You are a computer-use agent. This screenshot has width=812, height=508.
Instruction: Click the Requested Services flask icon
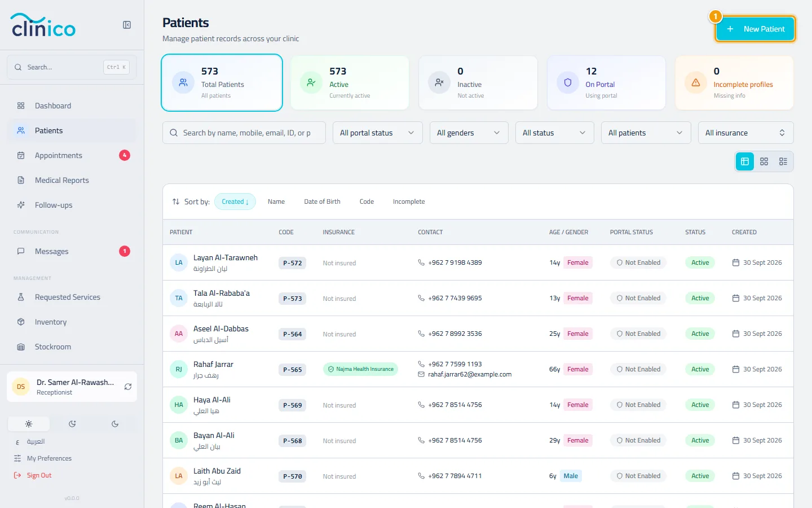click(x=21, y=297)
